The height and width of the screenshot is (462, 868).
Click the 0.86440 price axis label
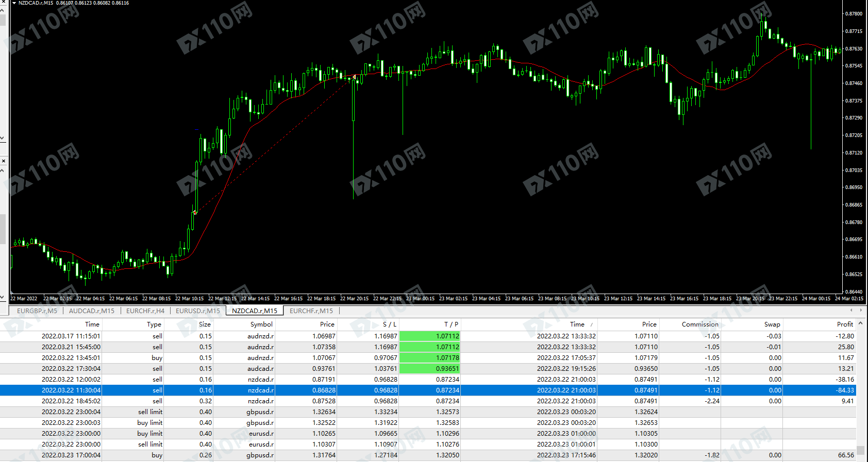click(854, 292)
